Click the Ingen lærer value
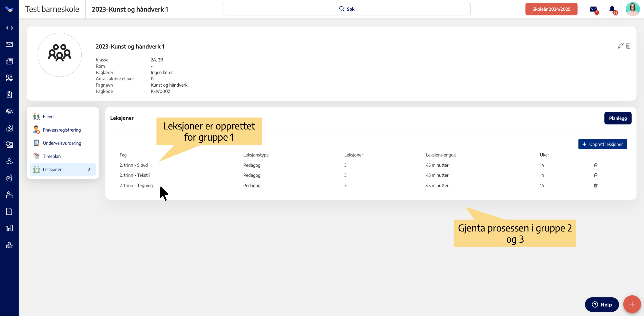The height and width of the screenshot is (316, 644). coord(161,72)
